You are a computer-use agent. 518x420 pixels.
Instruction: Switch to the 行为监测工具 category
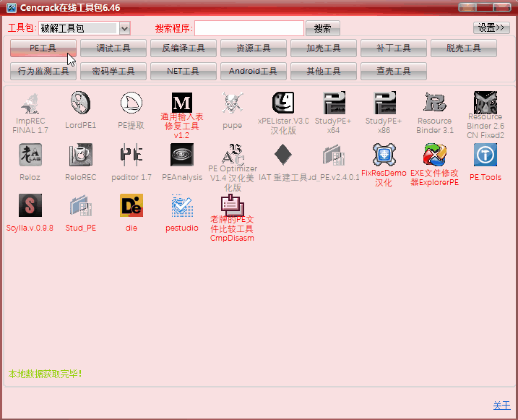[x=43, y=71]
